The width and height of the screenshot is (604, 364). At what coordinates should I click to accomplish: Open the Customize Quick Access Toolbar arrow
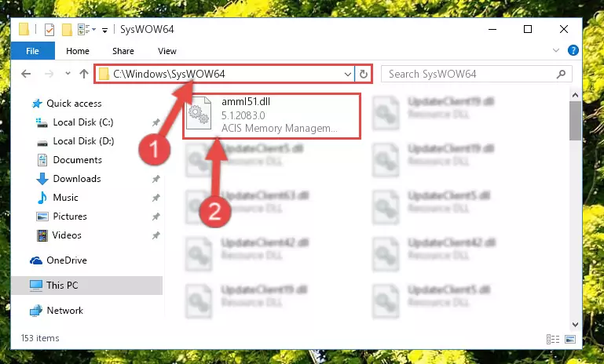tap(104, 31)
